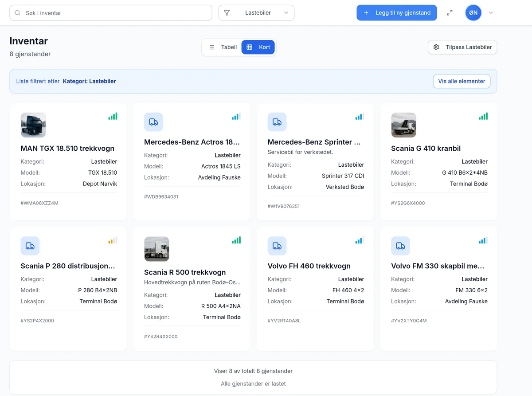This screenshot has height=396, width=532.
Task: Click 'Depot Narvik' location value
Action: (100, 184)
